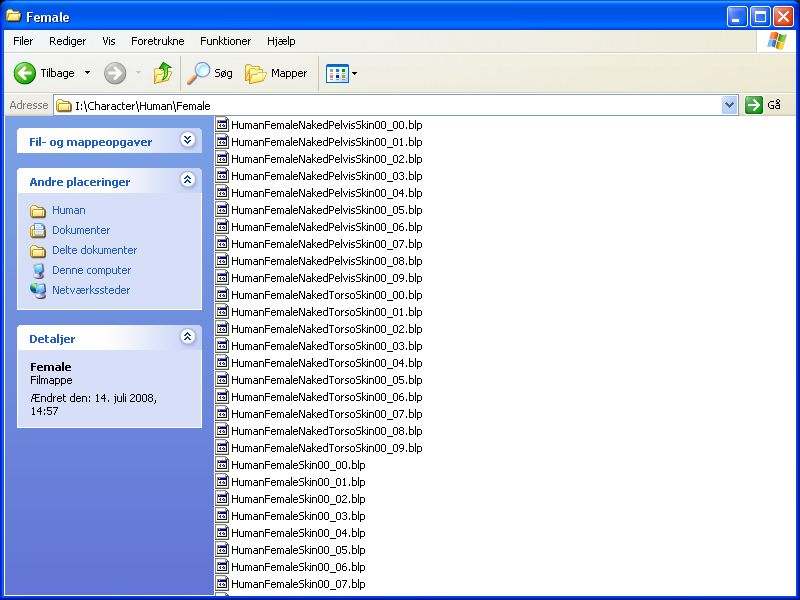800x600 pixels.
Task: Click the file icon of HumanFemaleNakedPelvisSkin00_09.blp
Action: [x=222, y=278]
